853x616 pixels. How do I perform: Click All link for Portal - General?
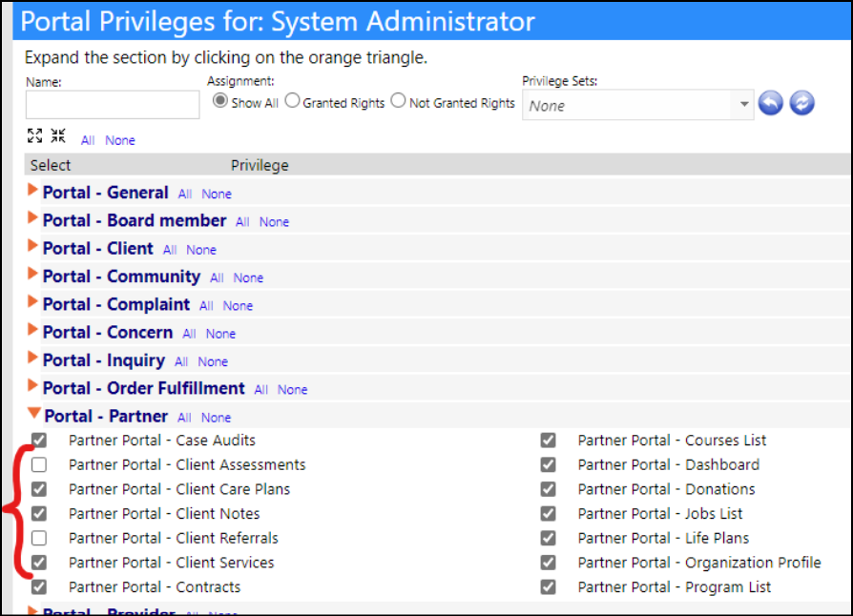pyautogui.click(x=185, y=195)
